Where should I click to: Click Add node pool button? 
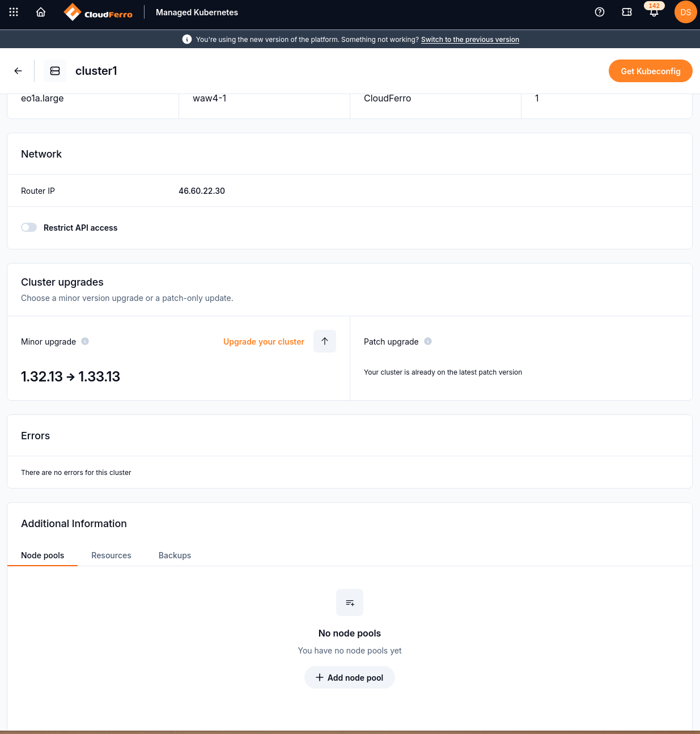[350, 677]
